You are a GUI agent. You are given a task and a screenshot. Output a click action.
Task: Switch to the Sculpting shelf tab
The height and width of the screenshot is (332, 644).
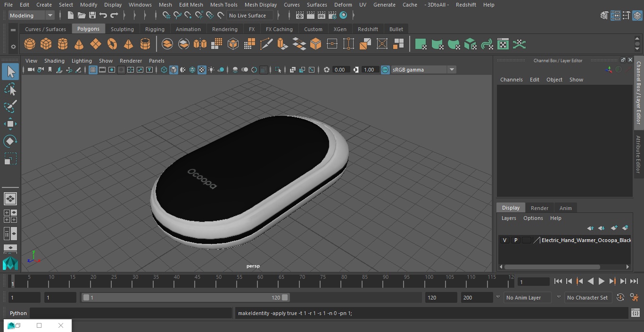122,29
